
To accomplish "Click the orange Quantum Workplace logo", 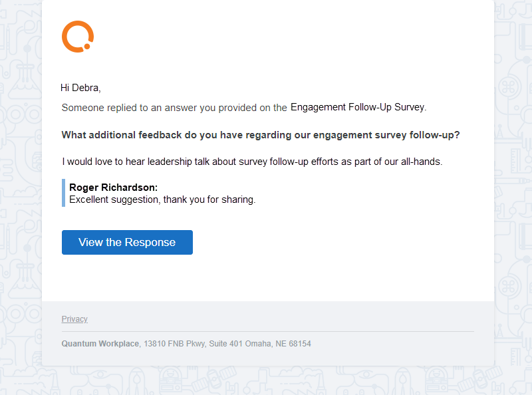I will 78,37.
